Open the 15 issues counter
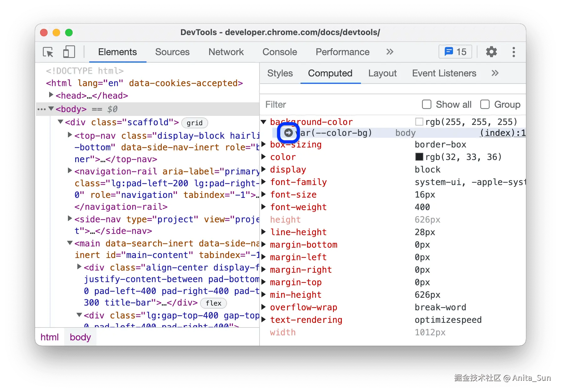 coord(455,52)
